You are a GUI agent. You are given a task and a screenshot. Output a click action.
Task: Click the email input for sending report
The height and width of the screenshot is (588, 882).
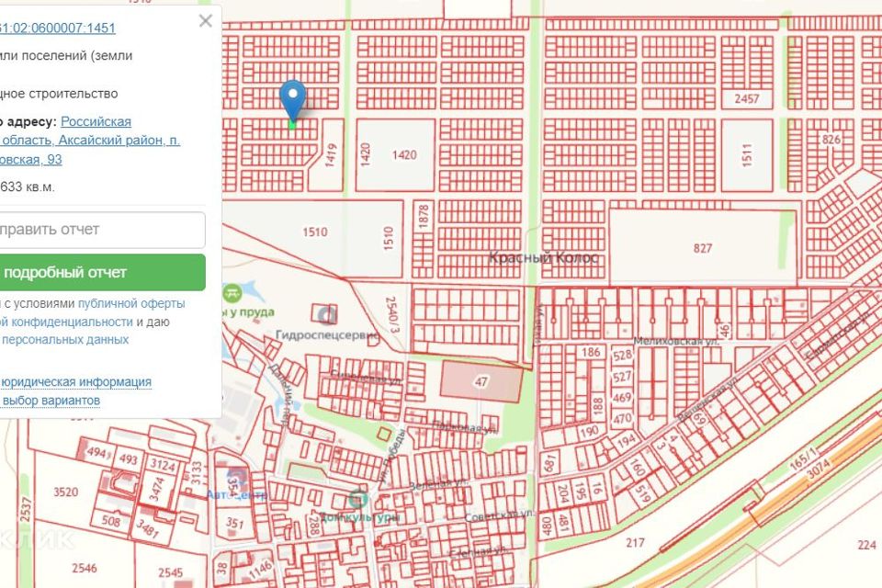101,230
